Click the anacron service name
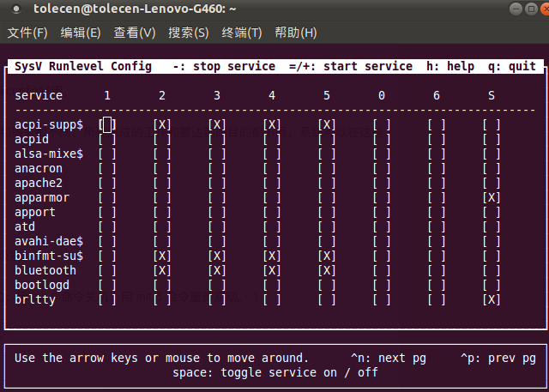Screen dimensions: 549x392 pyautogui.click(x=39, y=169)
